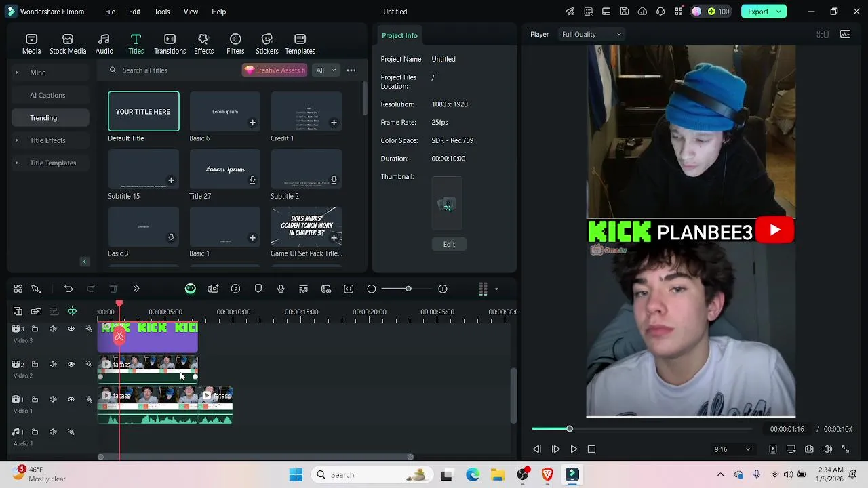The width and height of the screenshot is (868, 488).
Task: Seek on the player progress bar
Action: [642, 429]
